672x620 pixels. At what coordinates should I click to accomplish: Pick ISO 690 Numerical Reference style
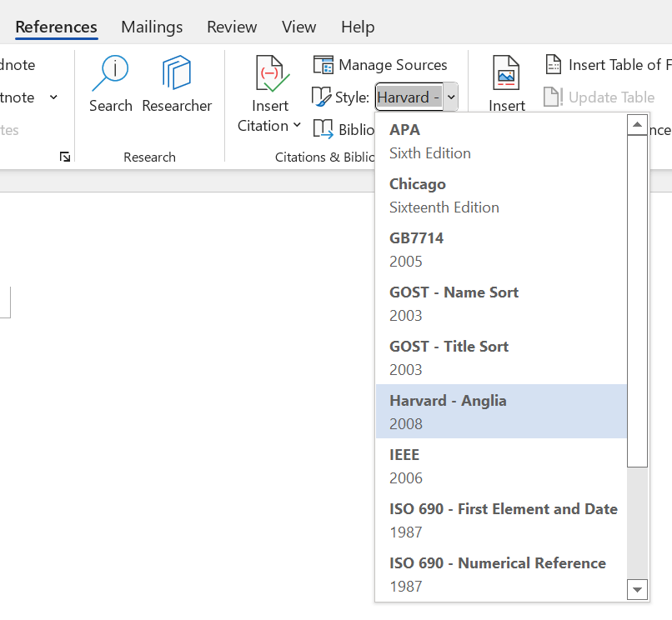[501, 573]
